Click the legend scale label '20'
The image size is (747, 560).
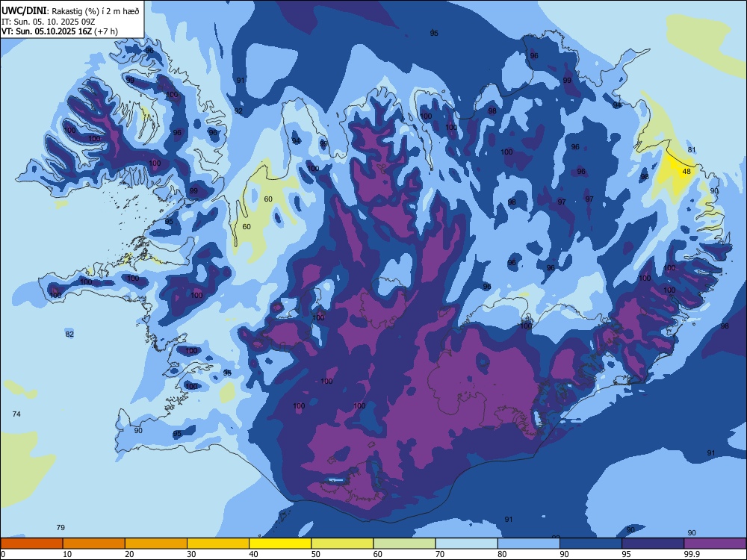click(x=129, y=554)
